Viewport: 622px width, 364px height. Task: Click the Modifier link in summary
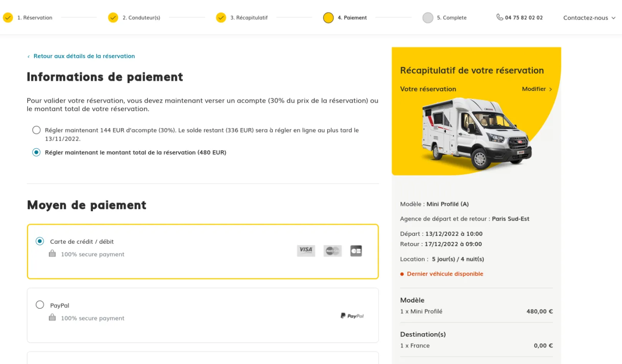point(534,89)
